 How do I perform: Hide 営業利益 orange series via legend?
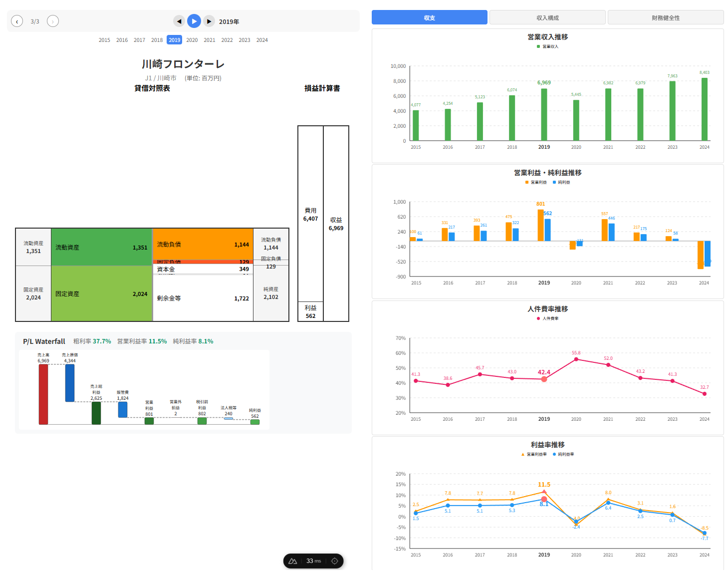pos(536,182)
